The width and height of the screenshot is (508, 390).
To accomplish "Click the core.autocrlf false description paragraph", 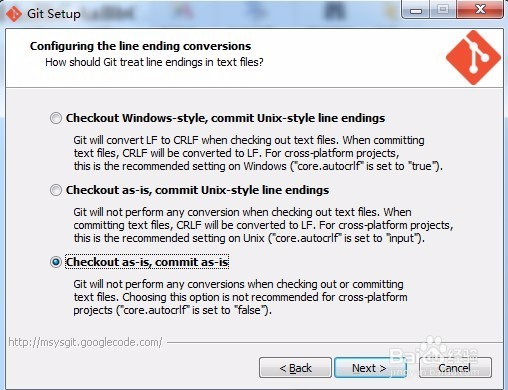I will pos(240,297).
